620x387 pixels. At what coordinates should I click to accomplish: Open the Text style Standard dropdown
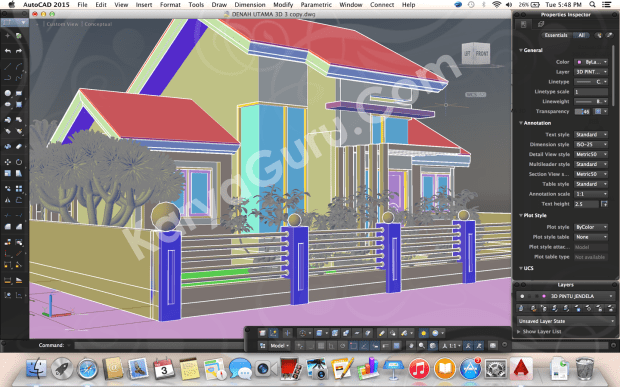tap(591, 135)
